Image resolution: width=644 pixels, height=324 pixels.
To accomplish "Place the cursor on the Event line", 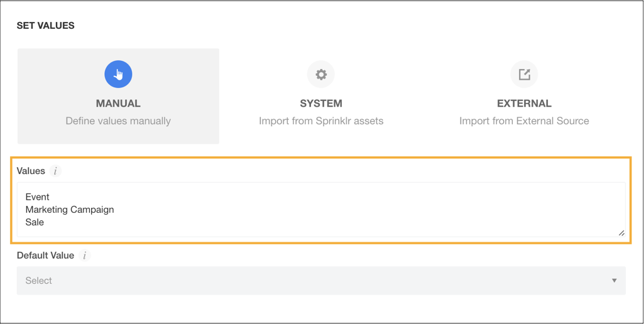I will [x=37, y=197].
